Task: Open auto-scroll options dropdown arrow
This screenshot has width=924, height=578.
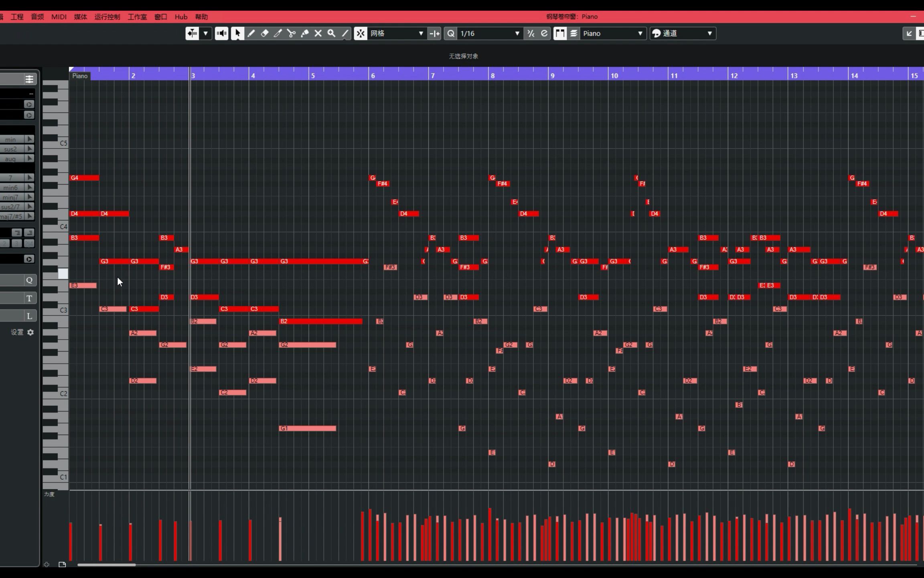Action: pyautogui.click(x=206, y=33)
